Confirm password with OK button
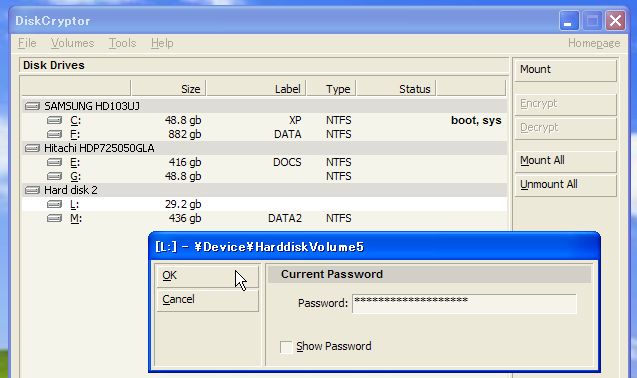Image resolution: width=637 pixels, height=378 pixels. 208,276
